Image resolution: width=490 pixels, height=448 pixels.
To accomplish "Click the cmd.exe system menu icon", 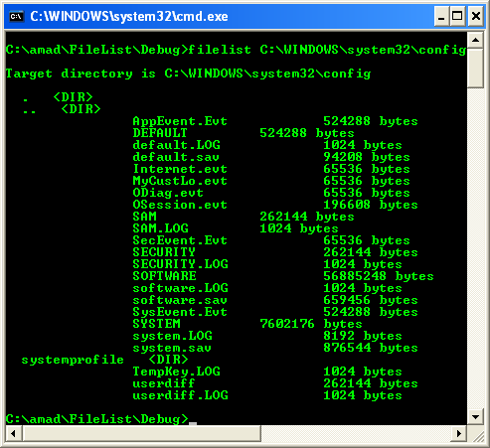I will coord(16,16).
